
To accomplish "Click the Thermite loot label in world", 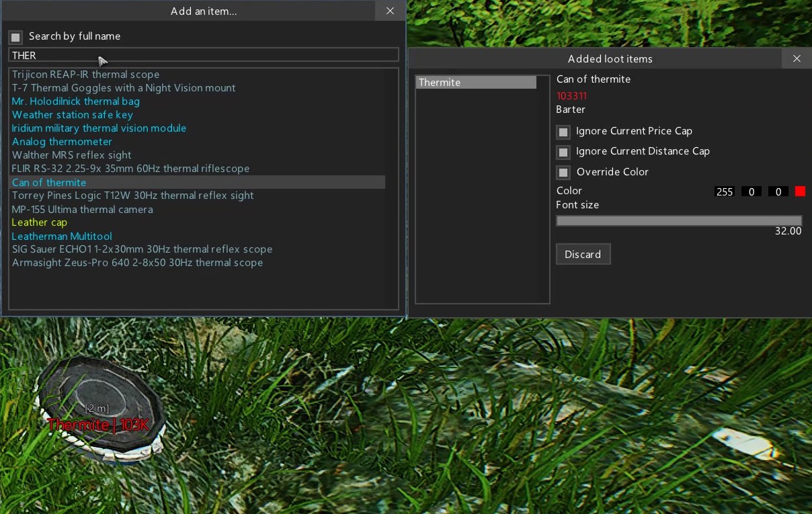I will pos(98,425).
